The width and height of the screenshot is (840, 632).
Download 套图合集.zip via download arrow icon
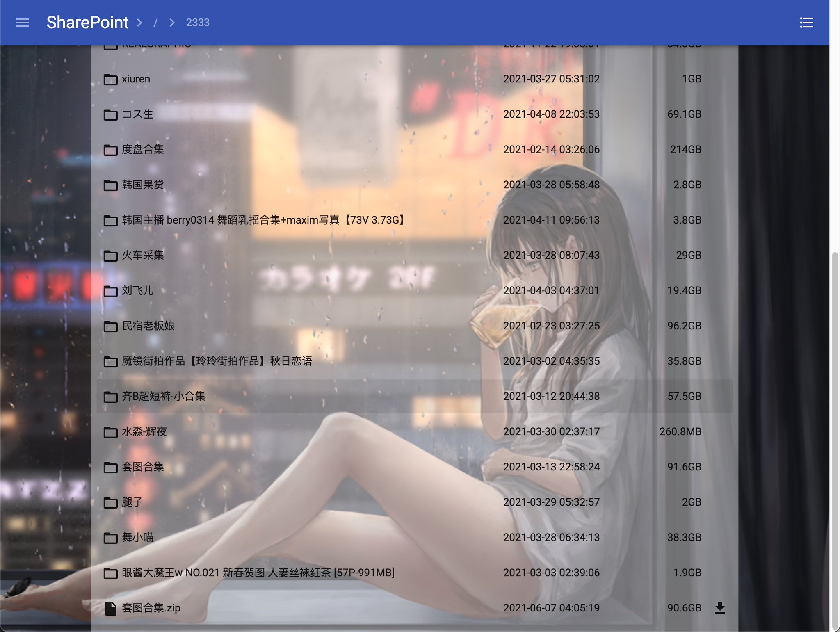[720, 607]
